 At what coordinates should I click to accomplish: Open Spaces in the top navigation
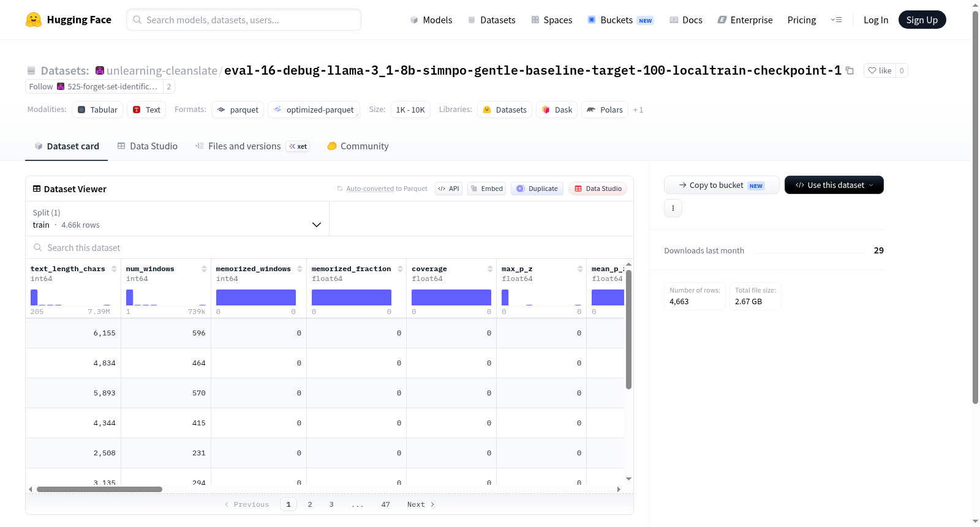[552, 20]
